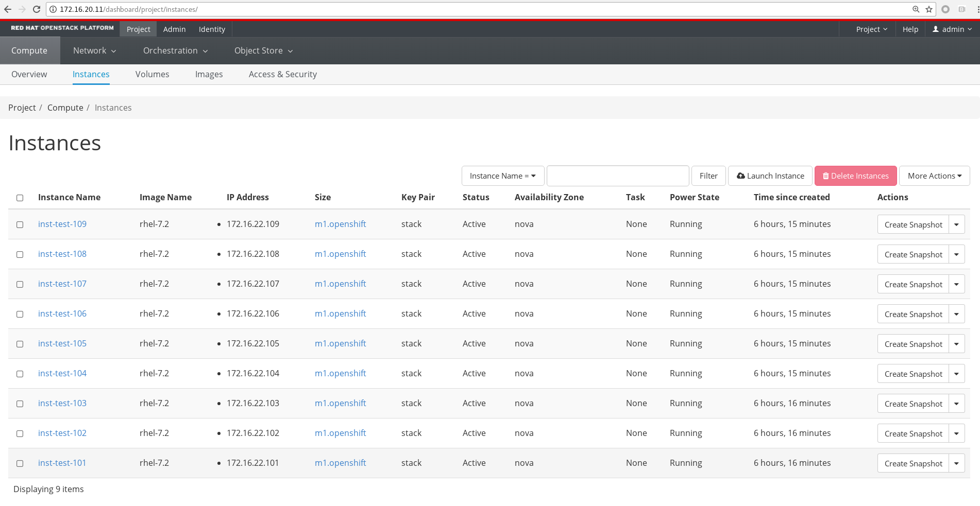View site information icon in address bar

point(53,9)
